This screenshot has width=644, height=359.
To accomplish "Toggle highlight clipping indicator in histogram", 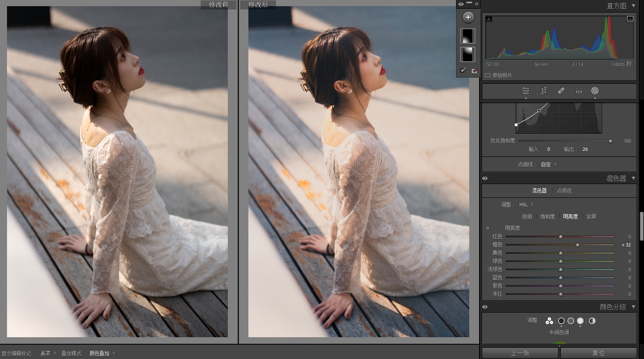I will click(630, 19).
